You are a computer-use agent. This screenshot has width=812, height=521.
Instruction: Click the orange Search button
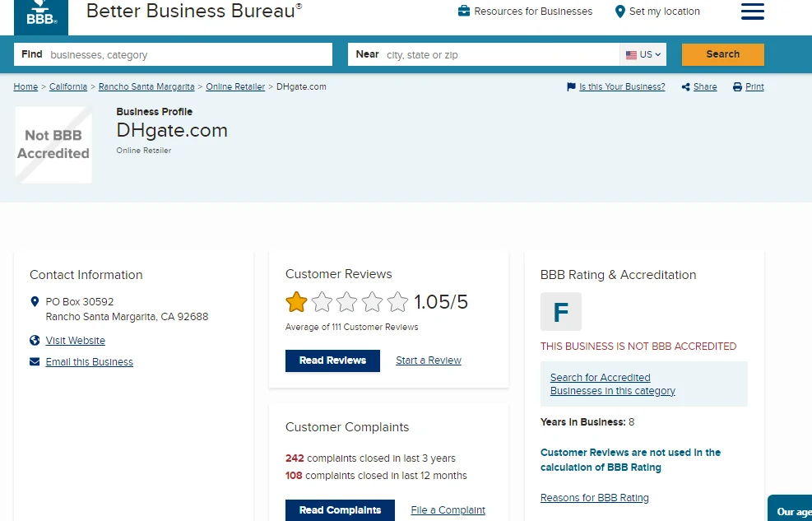(723, 54)
